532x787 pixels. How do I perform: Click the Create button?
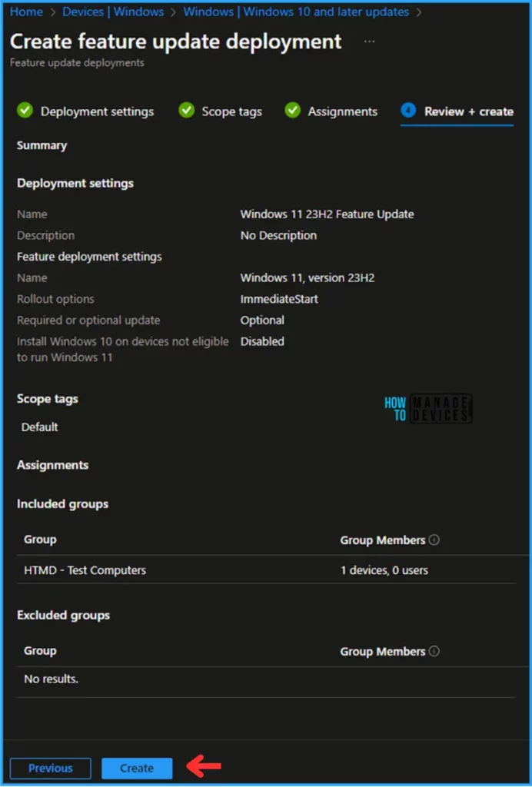(x=137, y=768)
